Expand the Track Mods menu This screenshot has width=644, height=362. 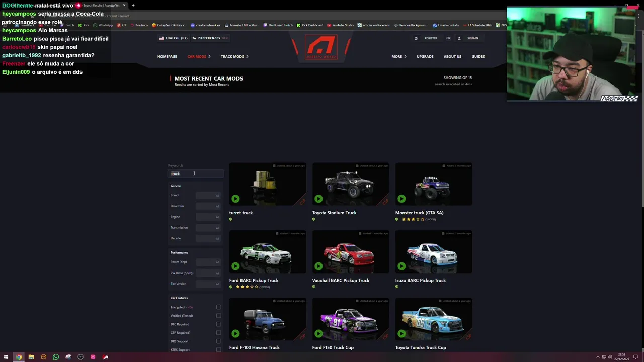234,57
